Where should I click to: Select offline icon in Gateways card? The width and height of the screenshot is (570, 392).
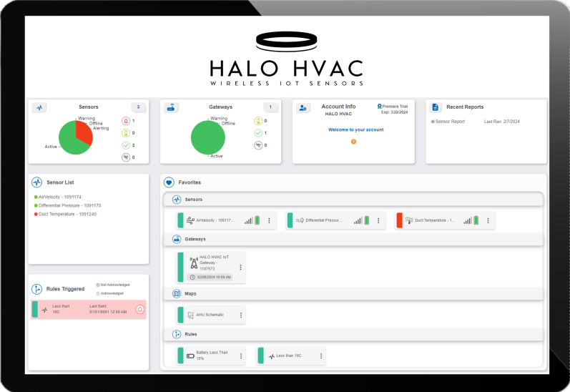[258, 145]
